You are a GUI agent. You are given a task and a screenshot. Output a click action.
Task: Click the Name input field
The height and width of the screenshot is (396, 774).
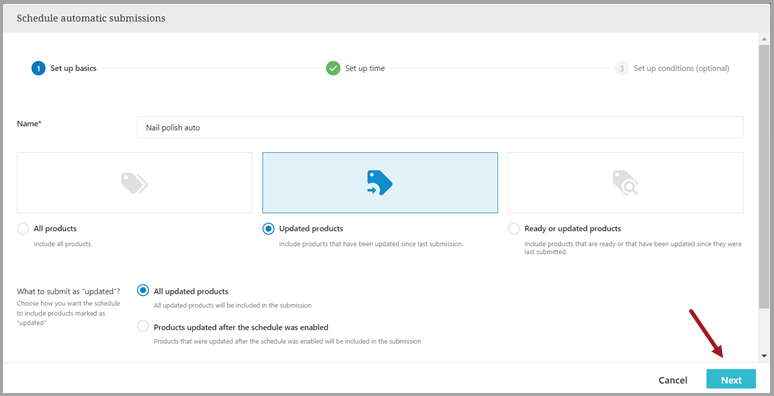click(440, 127)
